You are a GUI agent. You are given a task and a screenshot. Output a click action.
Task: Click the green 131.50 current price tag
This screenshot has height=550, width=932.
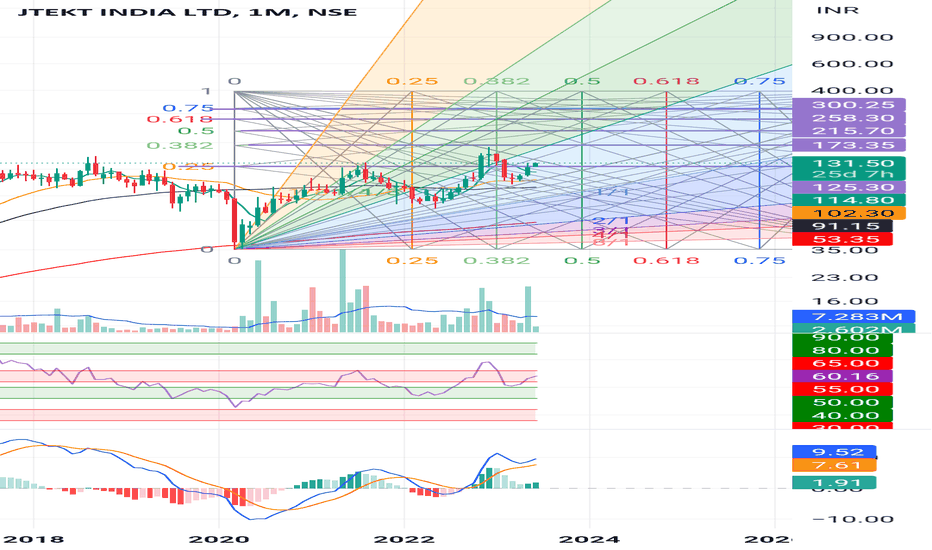pyautogui.click(x=849, y=163)
